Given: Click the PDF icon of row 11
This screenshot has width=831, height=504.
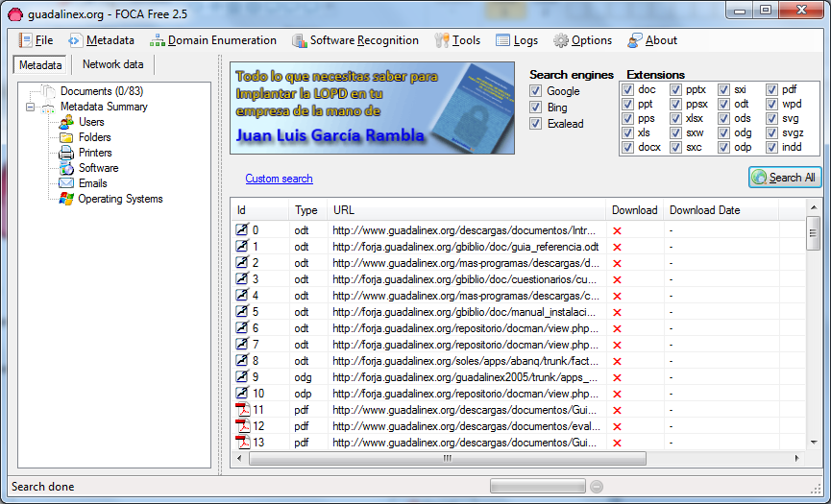Looking at the screenshot, I should point(242,410).
